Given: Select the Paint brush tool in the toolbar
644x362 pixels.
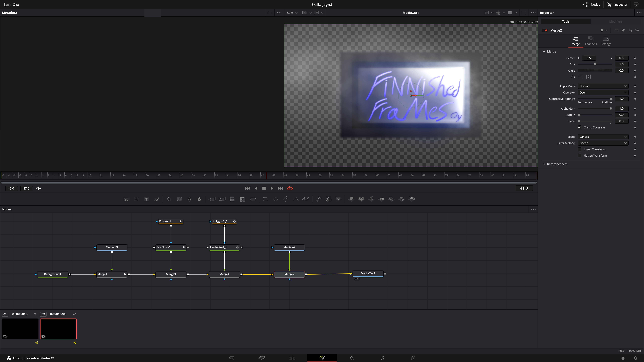Looking at the screenshot, I should coord(156,199).
